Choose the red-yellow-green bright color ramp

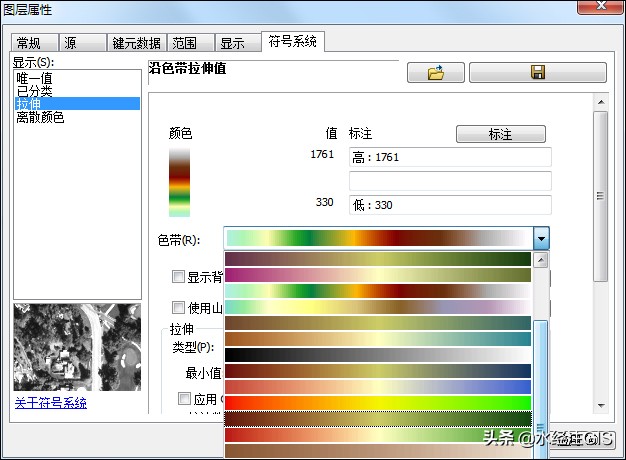point(377,402)
